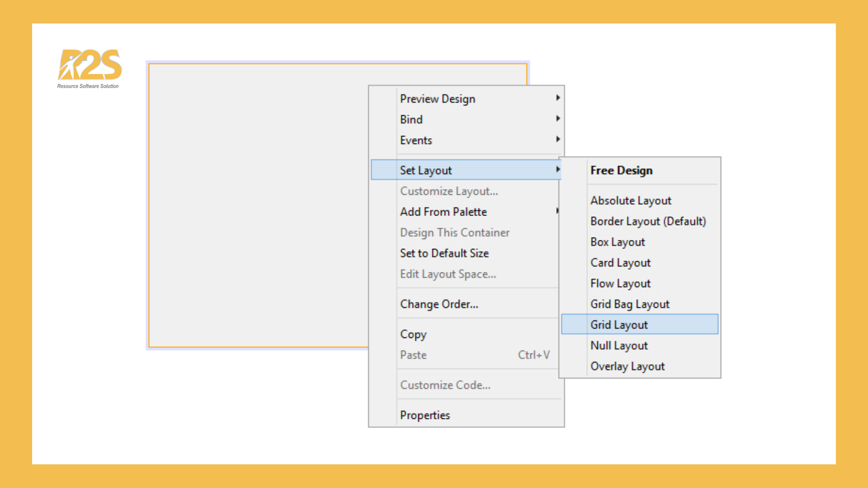The image size is (868, 488).
Task: Select Border Layout (Default)
Action: coord(648,221)
